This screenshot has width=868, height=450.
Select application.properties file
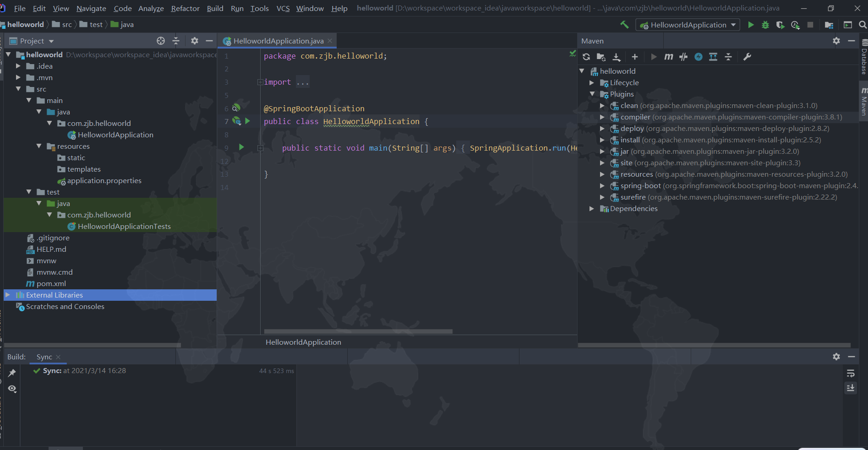(104, 180)
